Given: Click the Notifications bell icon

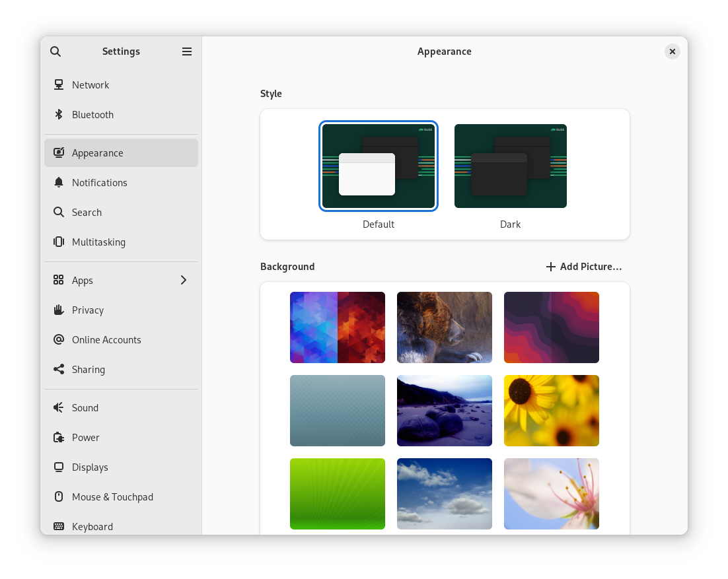Looking at the screenshot, I should [59, 183].
